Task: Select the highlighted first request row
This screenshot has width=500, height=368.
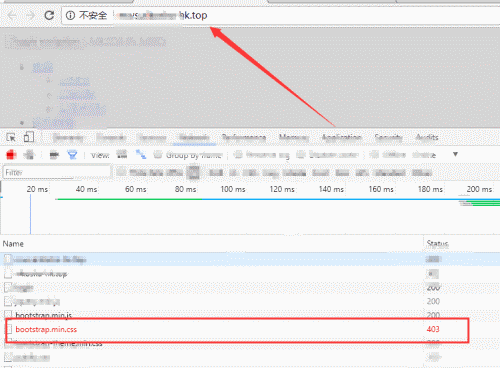Action: click(x=250, y=259)
